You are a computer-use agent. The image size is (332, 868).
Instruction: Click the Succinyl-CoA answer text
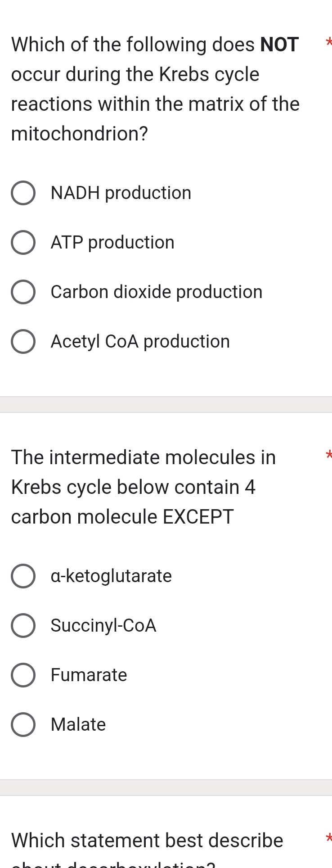point(103,625)
